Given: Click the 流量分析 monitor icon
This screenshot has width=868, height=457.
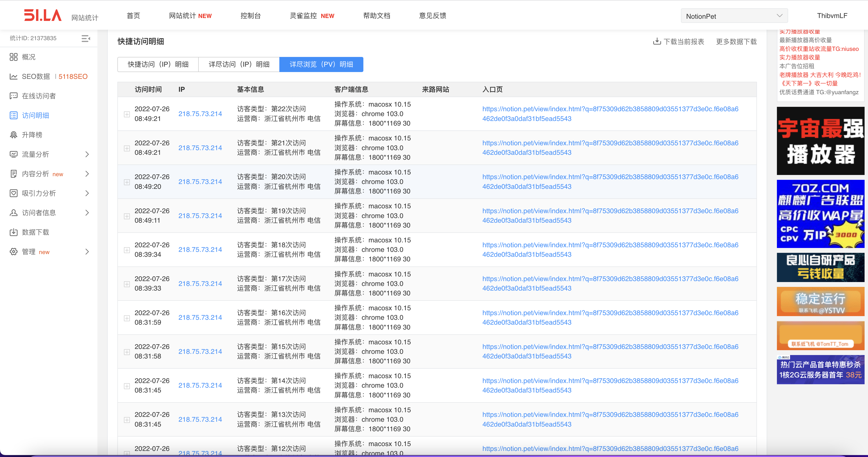Looking at the screenshot, I should pyautogui.click(x=13, y=154).
